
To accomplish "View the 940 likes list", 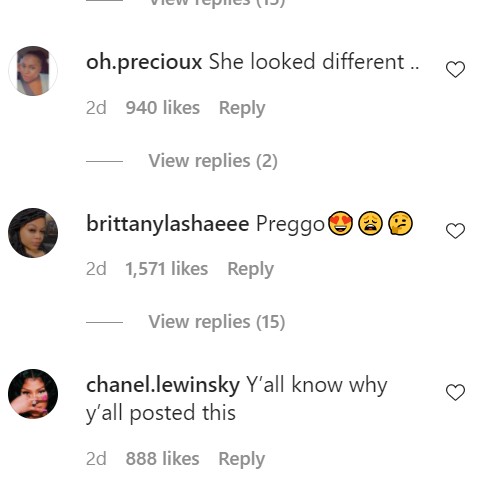I will (x=163, y=108).
